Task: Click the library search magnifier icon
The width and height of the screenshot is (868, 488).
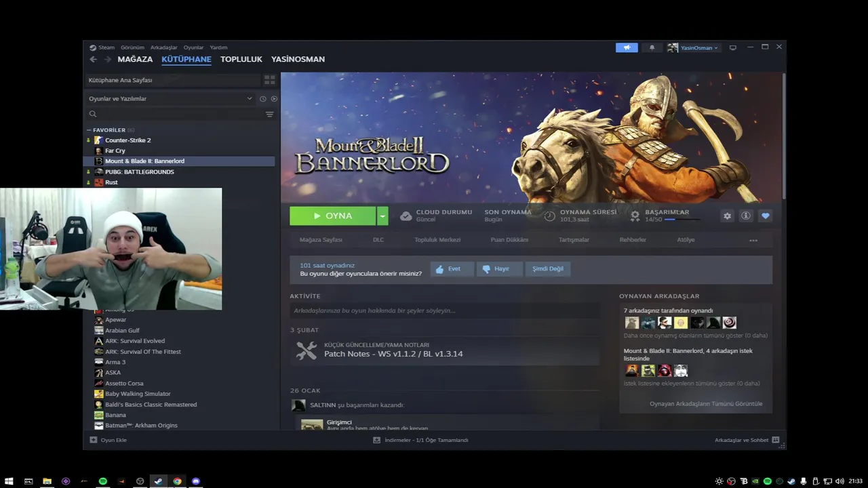Action: [93, 114]
